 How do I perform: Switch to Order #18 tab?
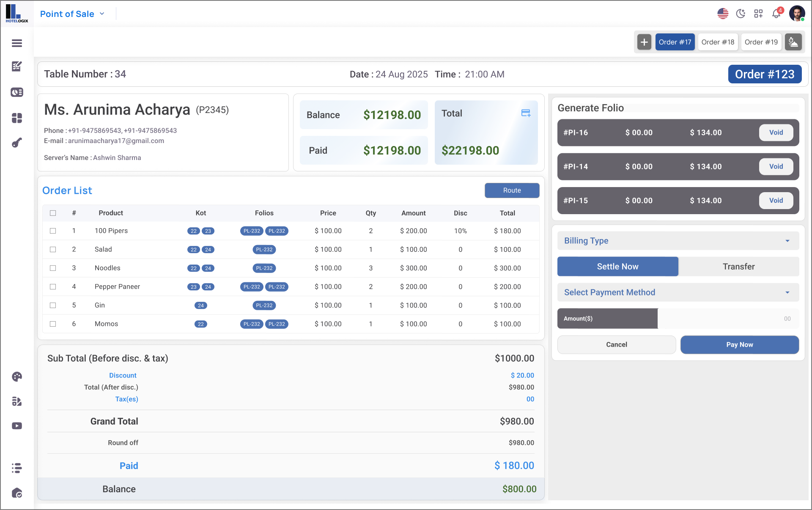point(718,42)
